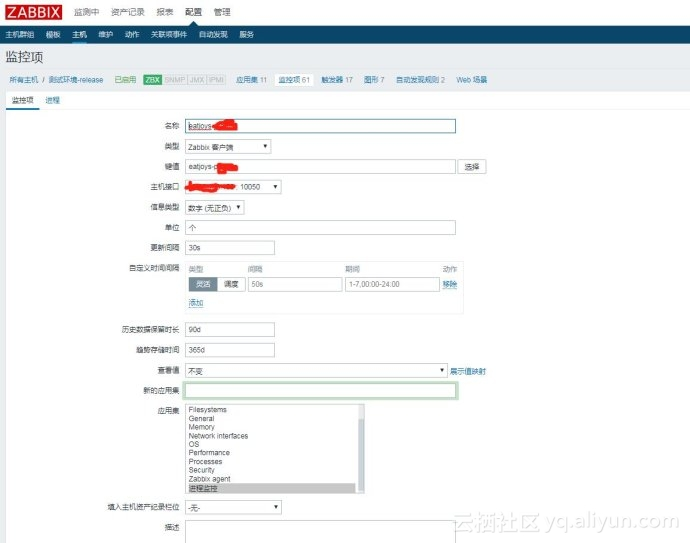Viewport: 690px width, 543px height.
Task: Click 添加 to add custom interval
Action: 196,303
